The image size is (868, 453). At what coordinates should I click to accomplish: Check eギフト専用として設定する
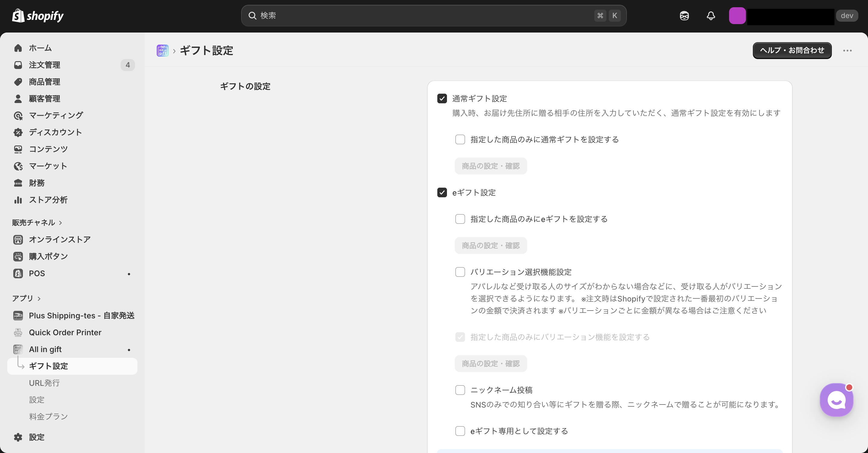pyautogui.click(x=460, y=431)
